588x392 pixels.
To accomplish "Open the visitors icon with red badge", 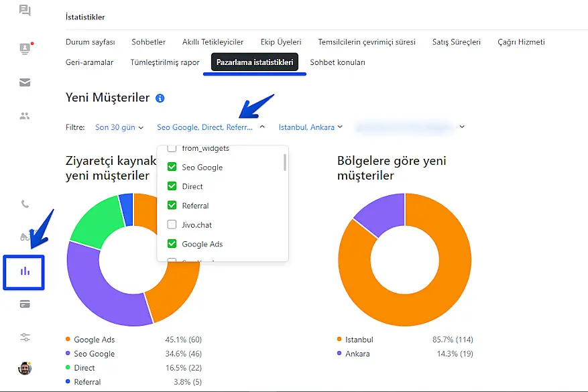I will pyautogui.click(x=25, y=48).
